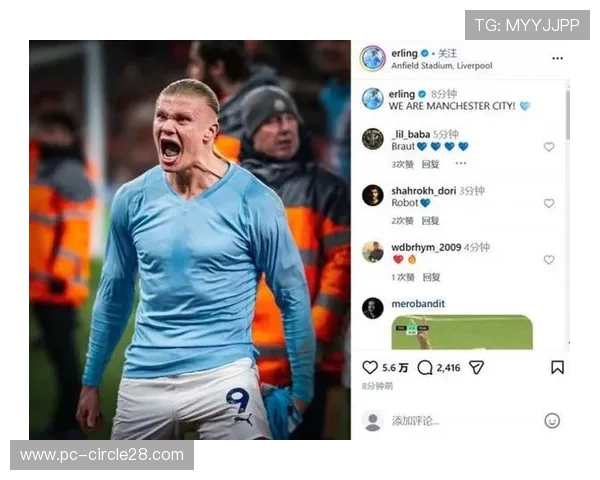The width and height of the screenshot is (600, 480).
Task: Open the comments speech bubble icon
Action: pos(424,368)
